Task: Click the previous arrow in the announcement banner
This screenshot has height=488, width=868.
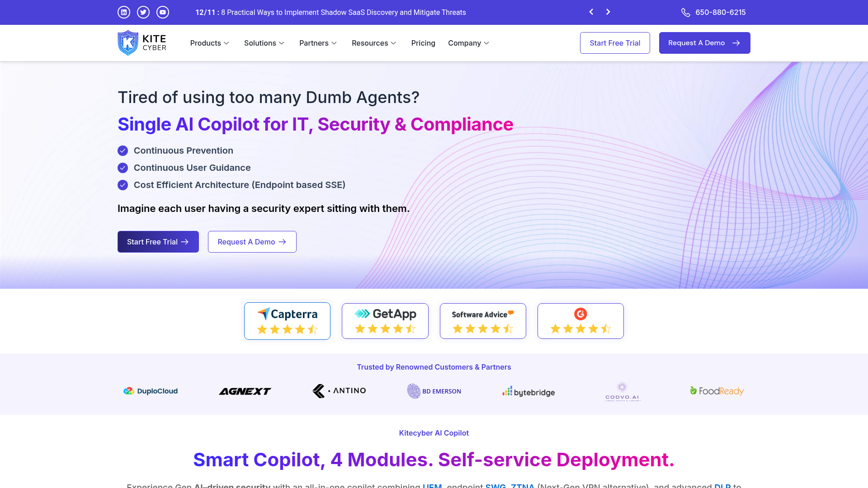Action: (x=591, y=12)
